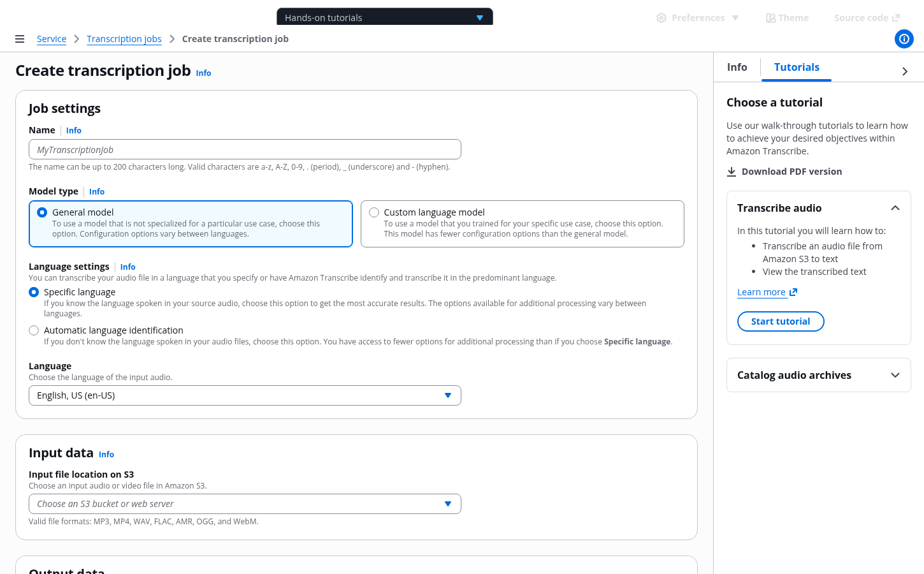Choose Automatic language identification radio button
The image size is (924, 574).
(34, 330)
